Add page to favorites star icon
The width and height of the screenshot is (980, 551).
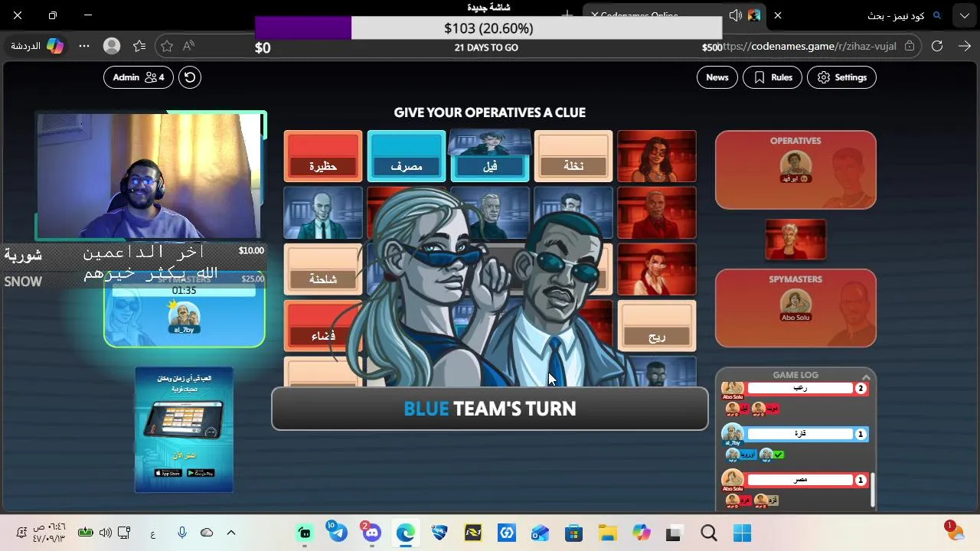[167, 46]
